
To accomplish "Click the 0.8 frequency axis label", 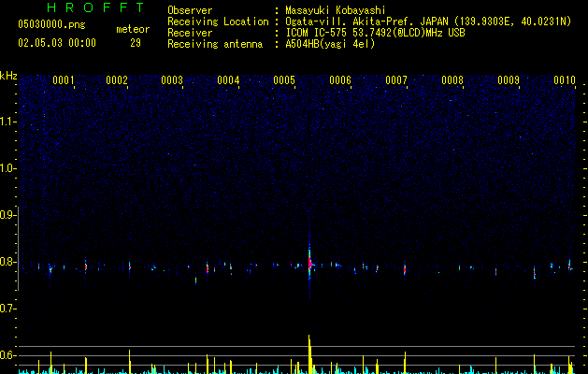I will (x=7, y=262).
